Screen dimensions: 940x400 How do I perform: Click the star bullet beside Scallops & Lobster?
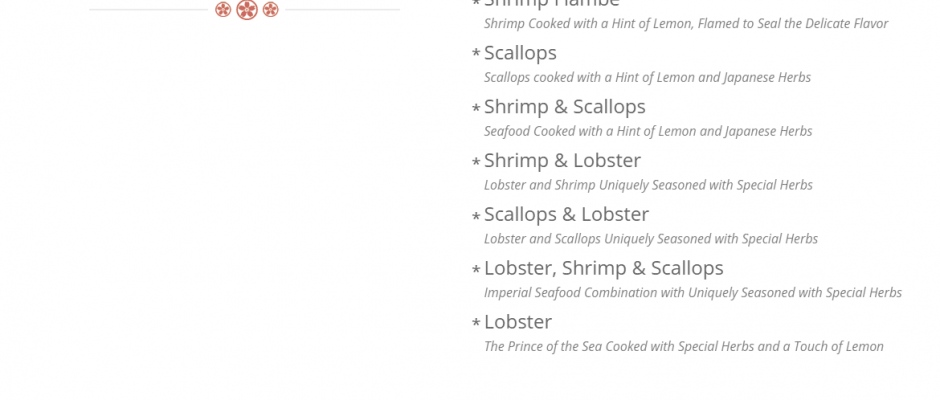476,216
